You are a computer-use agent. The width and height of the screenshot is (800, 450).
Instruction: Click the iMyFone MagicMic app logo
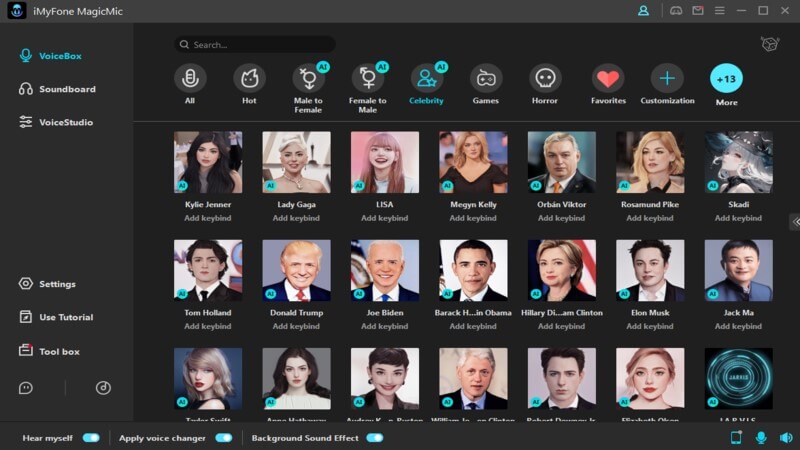17,11
